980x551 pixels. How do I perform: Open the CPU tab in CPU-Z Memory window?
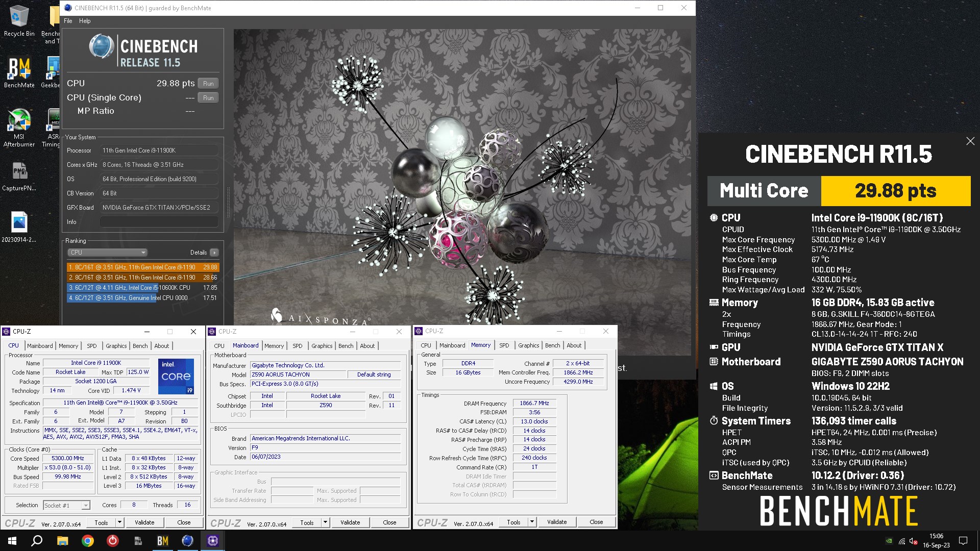click(426, 346)
